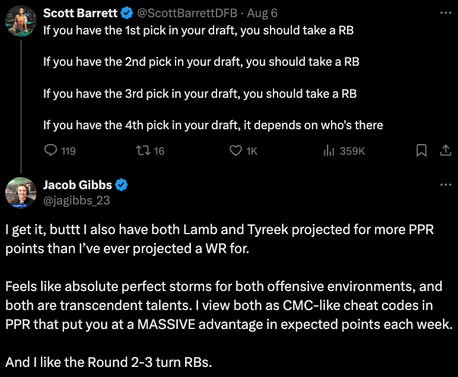Screen dimensions: 458x377
Task: Visit Scott Barrett's profile via display name
Action: [80, 13]
